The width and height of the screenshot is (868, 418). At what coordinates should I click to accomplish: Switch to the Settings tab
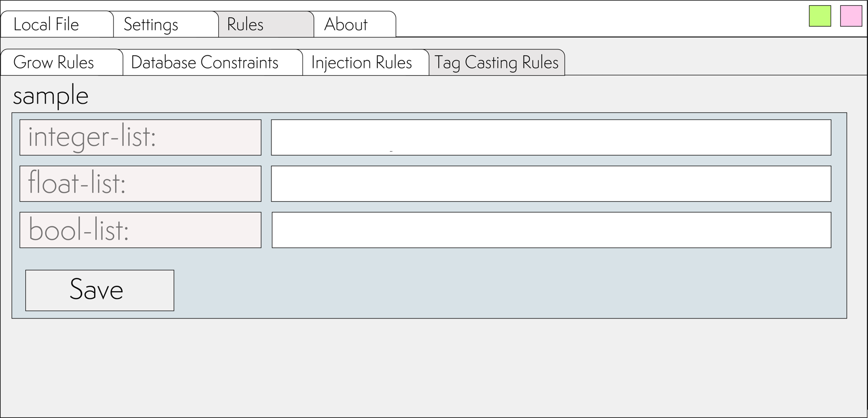pos(166,24)
